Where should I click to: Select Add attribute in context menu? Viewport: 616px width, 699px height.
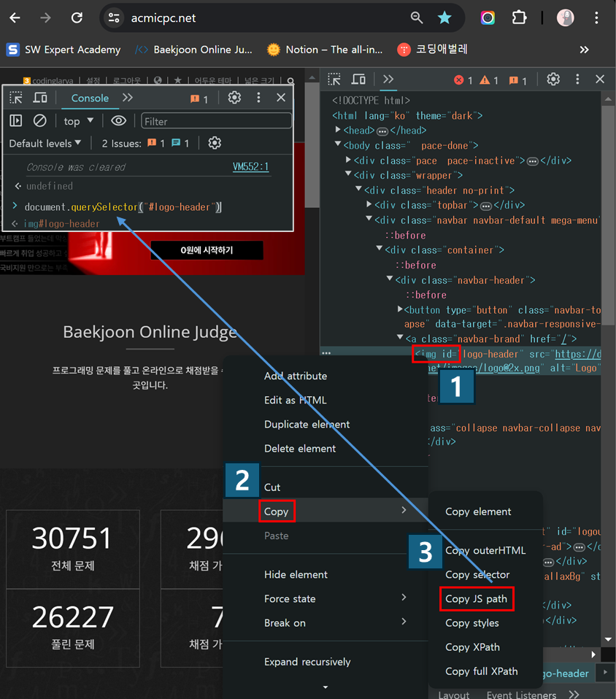pos(296,376)
